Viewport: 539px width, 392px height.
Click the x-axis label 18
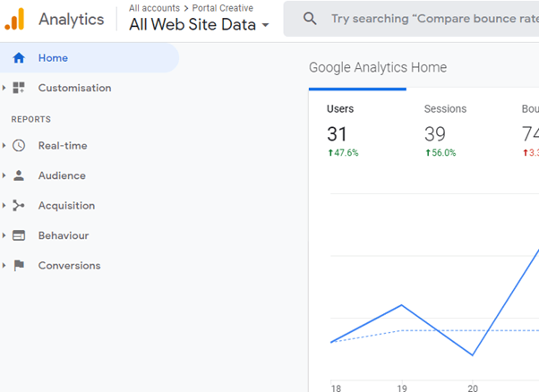pos(336,388)
